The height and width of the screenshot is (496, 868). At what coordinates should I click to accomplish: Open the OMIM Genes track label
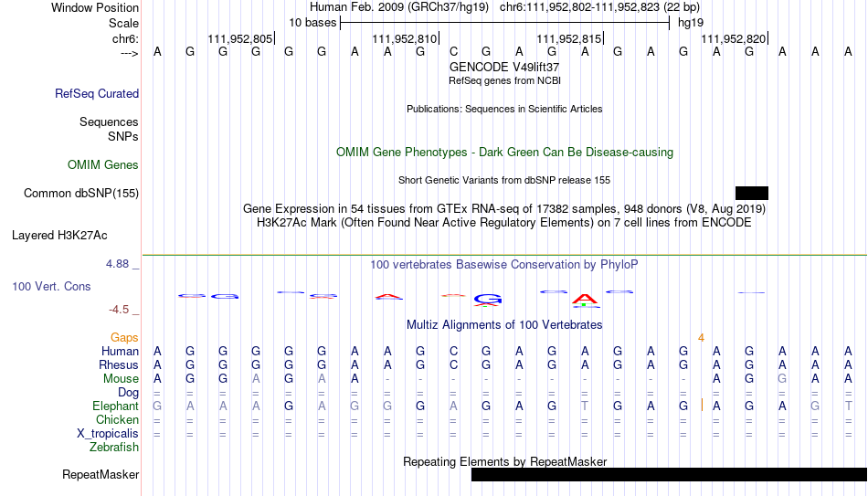102,165
